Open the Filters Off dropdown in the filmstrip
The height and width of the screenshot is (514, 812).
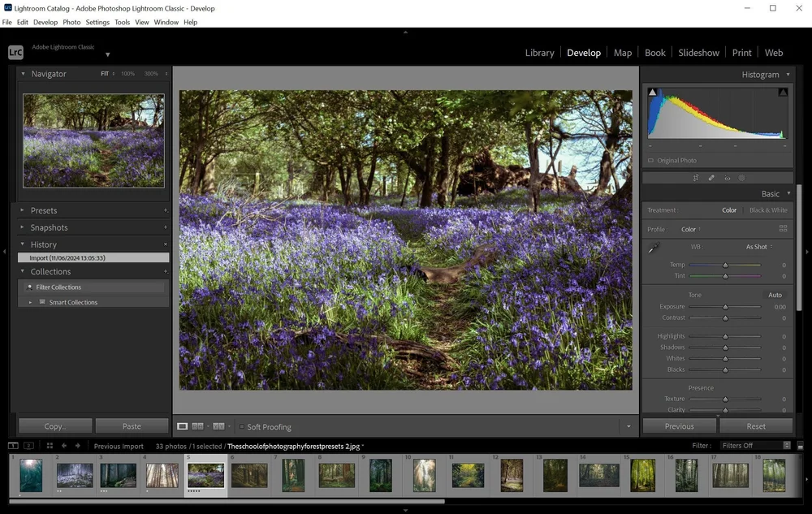(756, 445)
